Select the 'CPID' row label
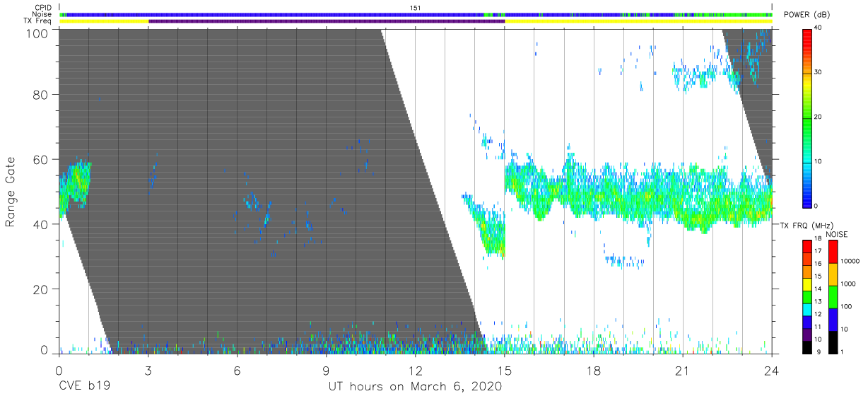868x401 pixels. tap(43, 7)
